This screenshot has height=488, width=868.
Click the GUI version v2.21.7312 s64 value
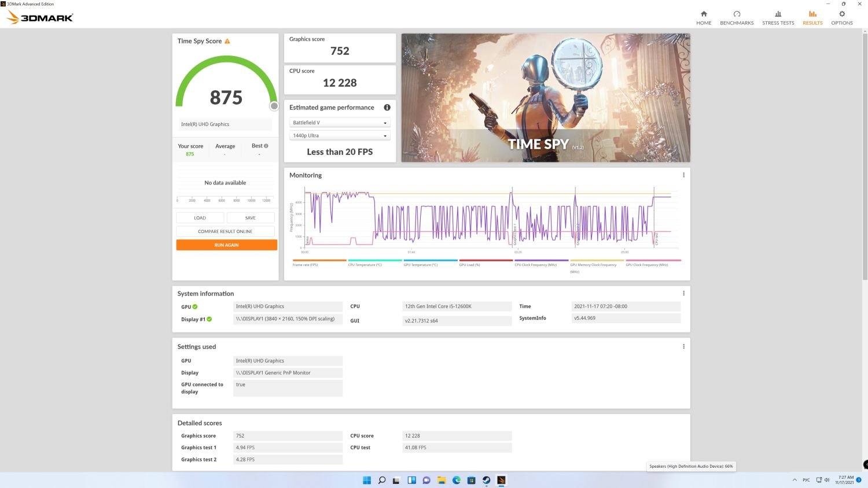pos(457,320)
